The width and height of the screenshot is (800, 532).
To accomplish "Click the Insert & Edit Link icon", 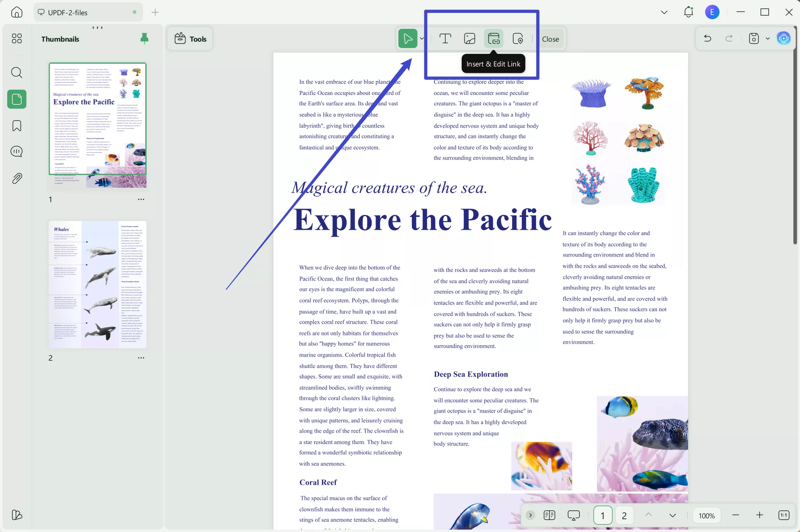I will 494,39.
